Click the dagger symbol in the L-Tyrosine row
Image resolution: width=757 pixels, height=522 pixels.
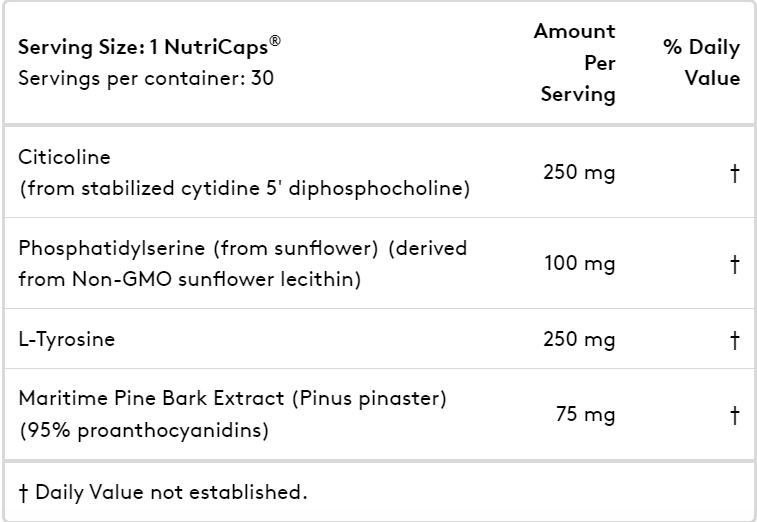click(734, 339)
